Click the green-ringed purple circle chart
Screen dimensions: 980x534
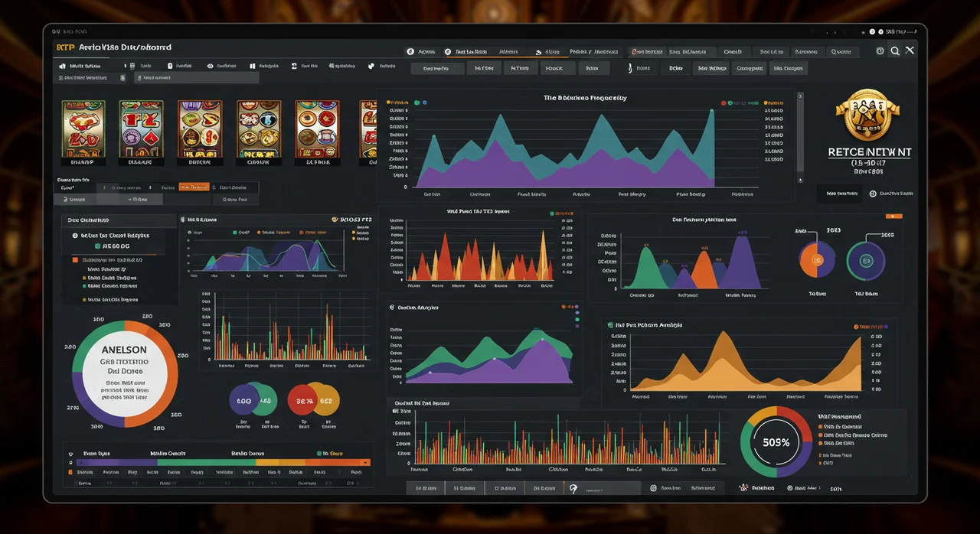point(866,260)
